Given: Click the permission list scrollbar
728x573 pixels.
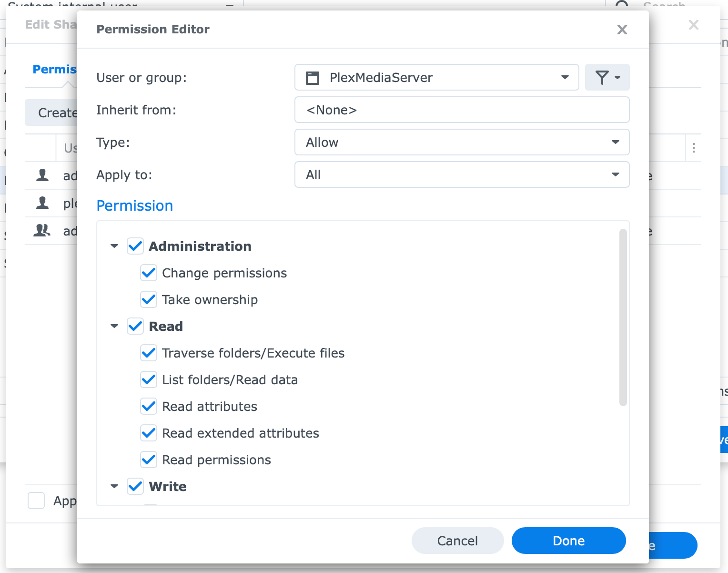Looking at the screenshot, I should pyautogui.click(x=623, y=317).
